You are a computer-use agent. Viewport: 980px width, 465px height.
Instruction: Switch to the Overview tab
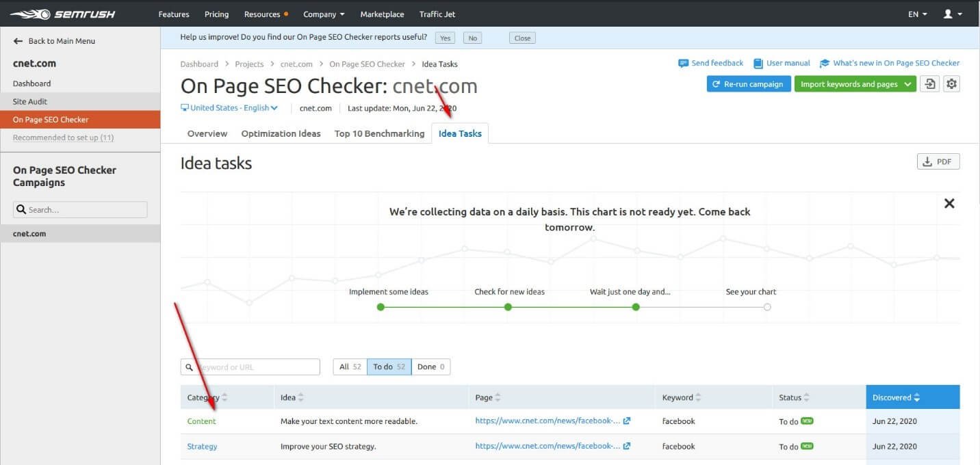click(207, 133)
